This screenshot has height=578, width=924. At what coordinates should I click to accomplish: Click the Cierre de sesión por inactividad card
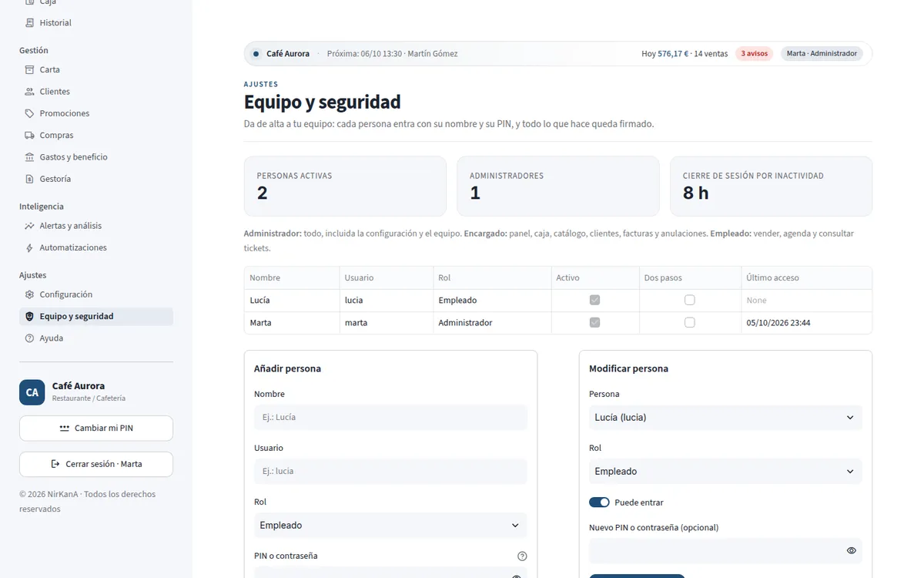pyautogui.click(x=772, y=187)
